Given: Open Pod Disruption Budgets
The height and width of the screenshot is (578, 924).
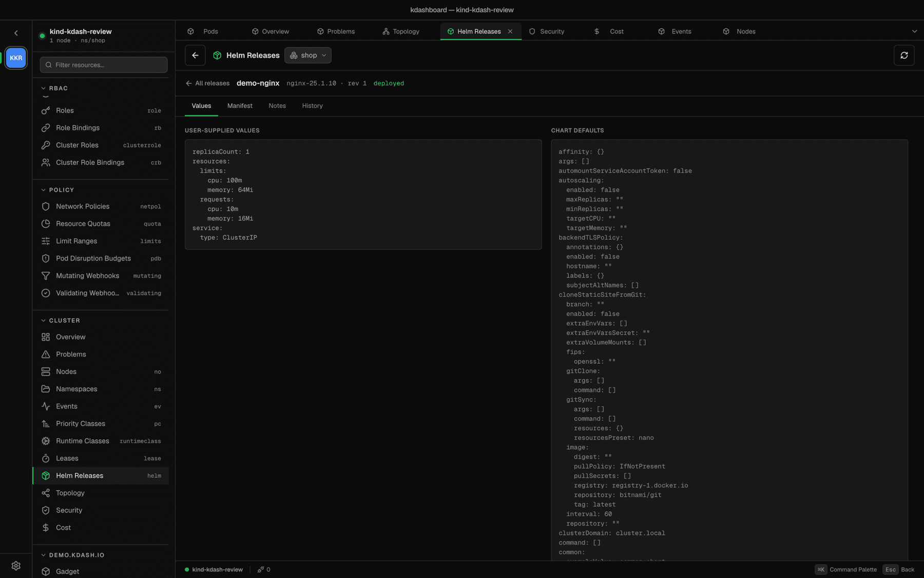Looking at the screenshot, I should click(x=101, y=258).
